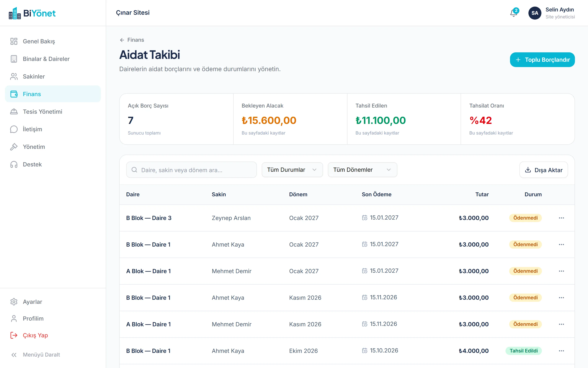This screenshot has width=588, height=368.
Task: Click the calendar icon beside 15.10.2026
Action: (x=364, y=350)
